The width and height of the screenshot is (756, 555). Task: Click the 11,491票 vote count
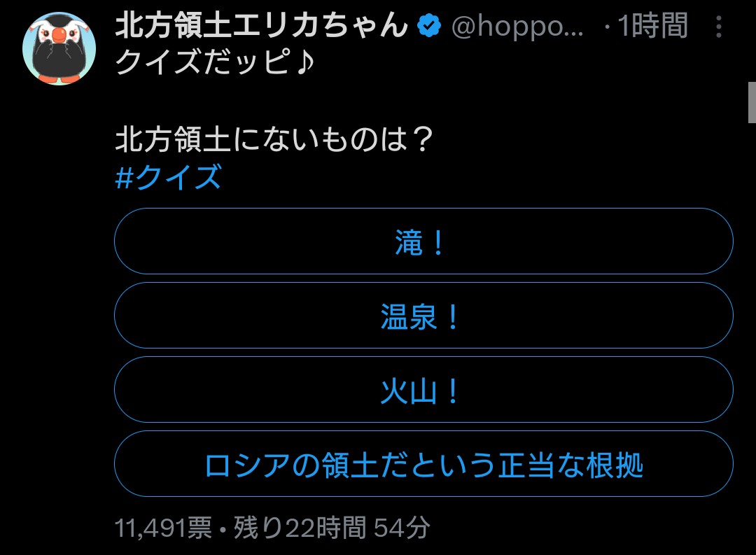click(x=163, y=528)
